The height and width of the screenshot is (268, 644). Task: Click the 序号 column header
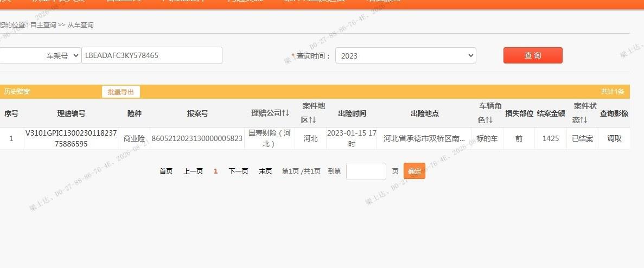coord(11,113)
